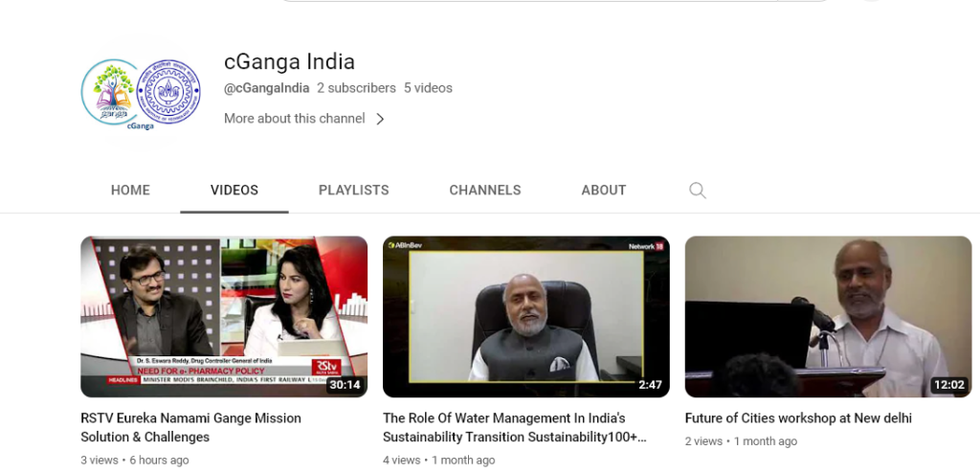Click the 12:02 duration badge
980x473 pixels.
[949, 385]
